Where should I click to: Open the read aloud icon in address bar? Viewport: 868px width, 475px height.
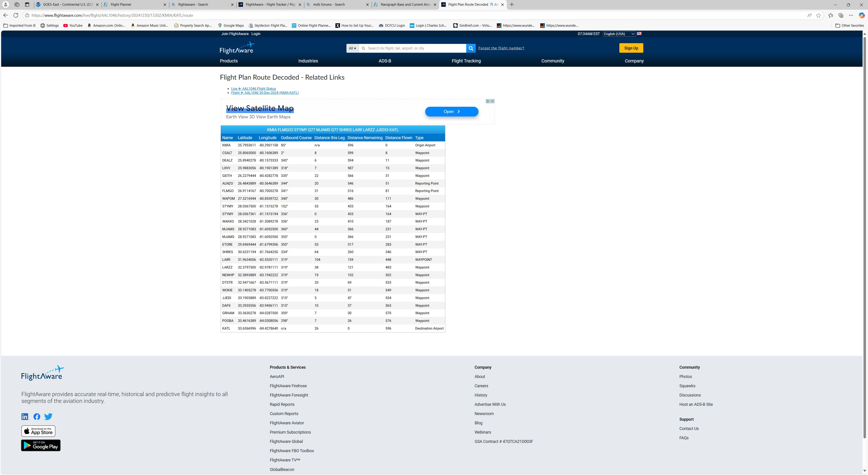point(809,15)
